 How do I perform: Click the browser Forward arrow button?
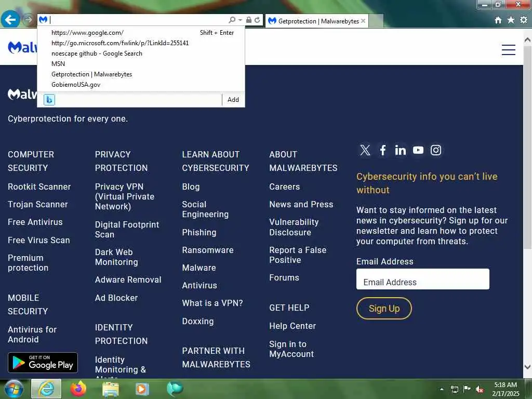click(x=28, y=20)
